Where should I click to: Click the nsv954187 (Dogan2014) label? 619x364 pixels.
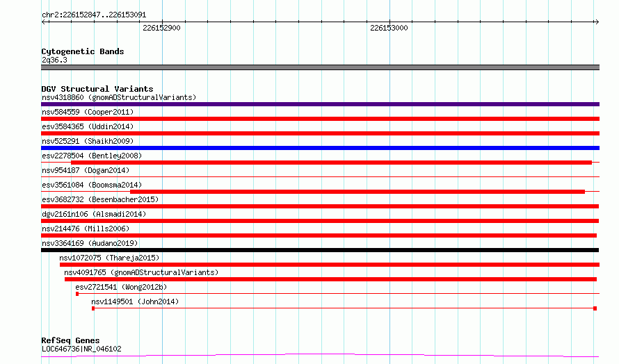pos(86,170)
